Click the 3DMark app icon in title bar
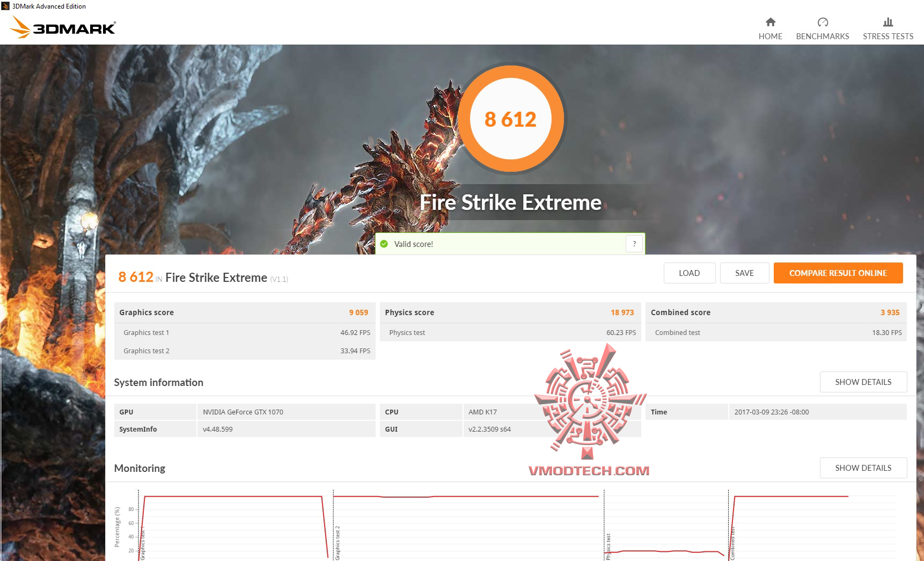924x561 pixels. tap(5, 6)
